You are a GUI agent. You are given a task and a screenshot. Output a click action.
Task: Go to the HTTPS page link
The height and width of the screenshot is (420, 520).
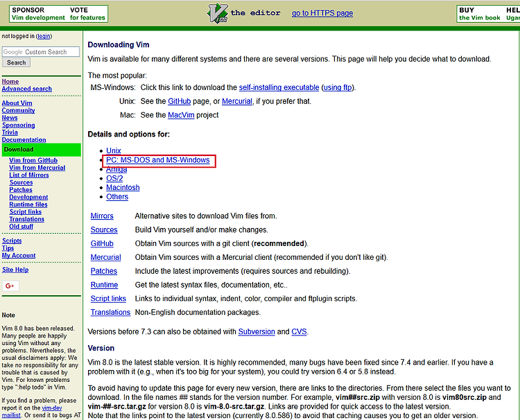322,13
